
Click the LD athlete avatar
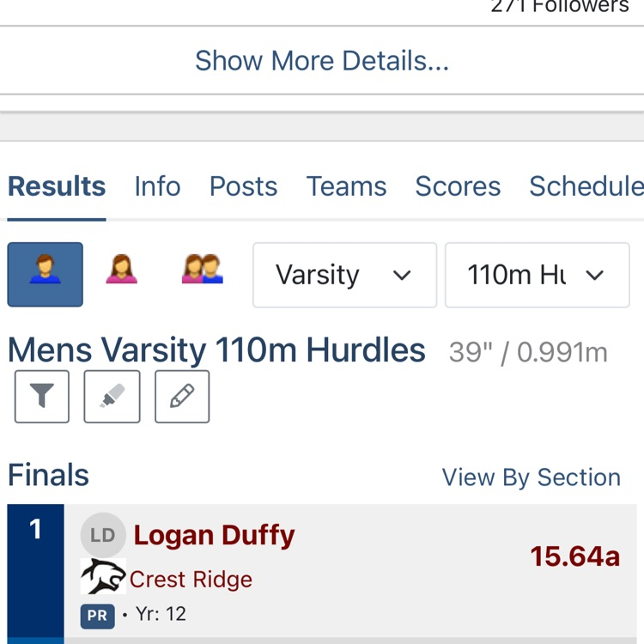point(103,536)
